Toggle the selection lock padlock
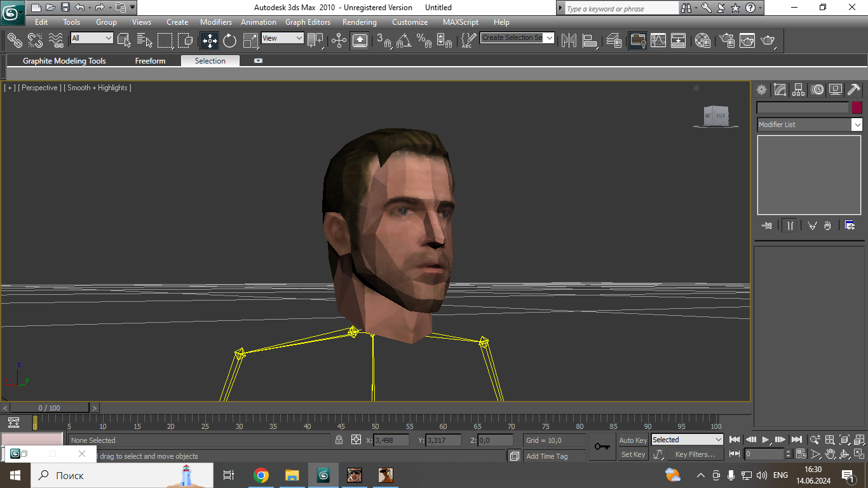 coord(339,440)
